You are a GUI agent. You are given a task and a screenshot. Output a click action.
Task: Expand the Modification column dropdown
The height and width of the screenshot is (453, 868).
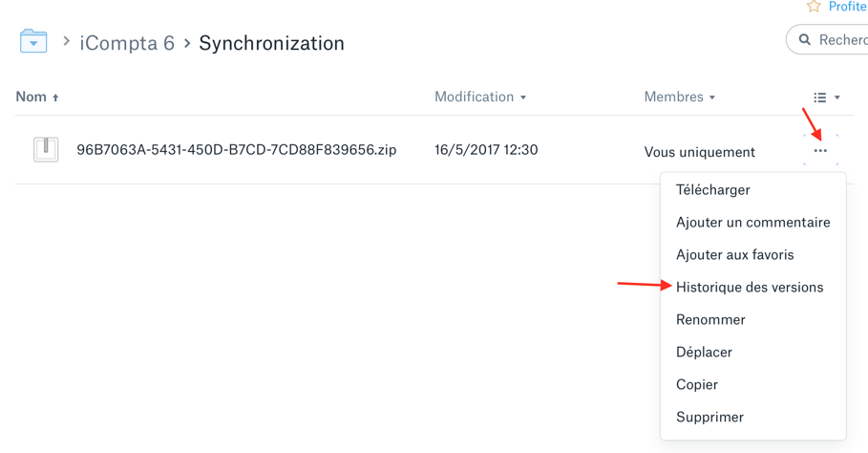click(x=523, y=97)
